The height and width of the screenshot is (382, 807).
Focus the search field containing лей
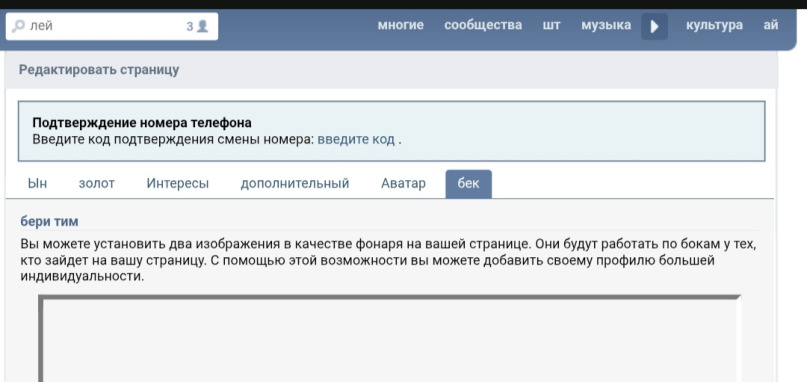point(112,26)
